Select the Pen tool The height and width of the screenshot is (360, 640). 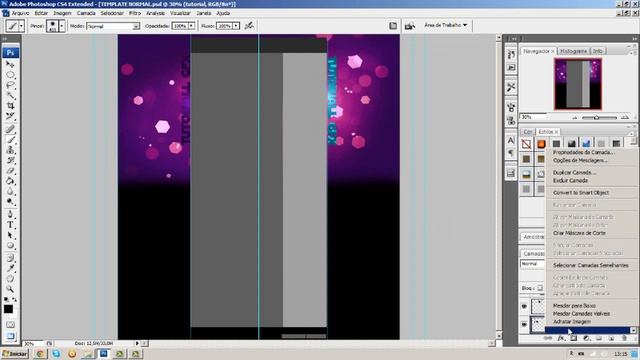pyautogui.click(x=10, y=214)
